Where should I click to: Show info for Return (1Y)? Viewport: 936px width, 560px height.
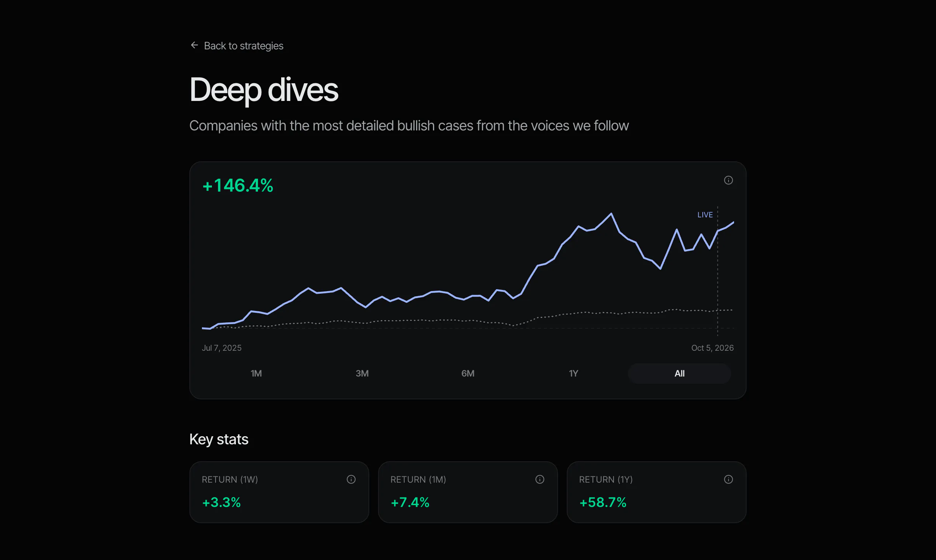point(729,479)
